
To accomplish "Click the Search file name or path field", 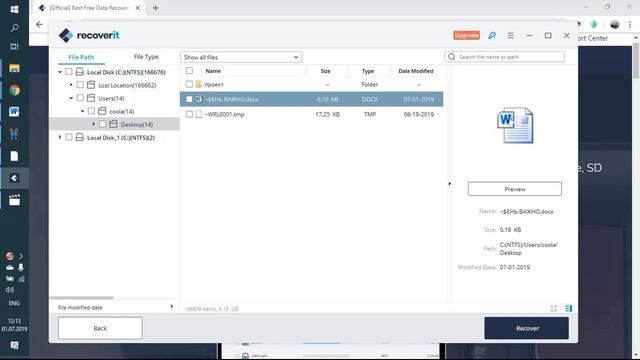I will click(x=504, y=57).
